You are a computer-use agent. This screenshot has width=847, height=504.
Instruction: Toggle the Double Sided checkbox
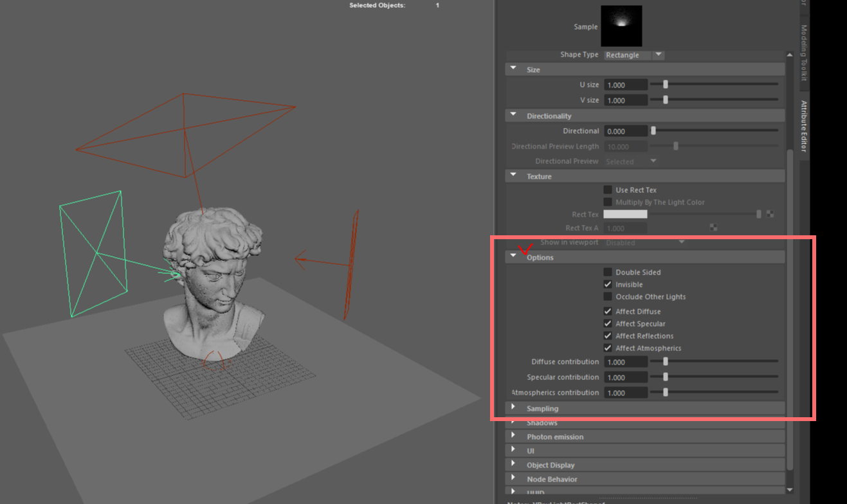608,272
